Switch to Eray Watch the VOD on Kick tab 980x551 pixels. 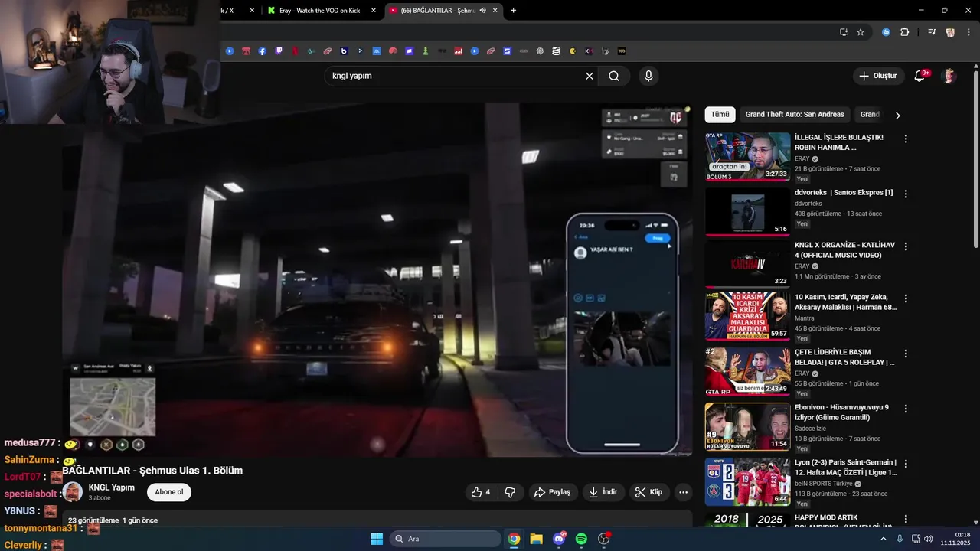pyautogui.click(x=319, y=11)
